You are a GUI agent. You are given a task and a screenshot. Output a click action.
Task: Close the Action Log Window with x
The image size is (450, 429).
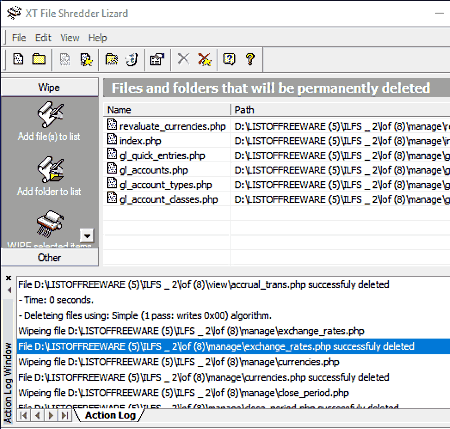tap(9, 278)
